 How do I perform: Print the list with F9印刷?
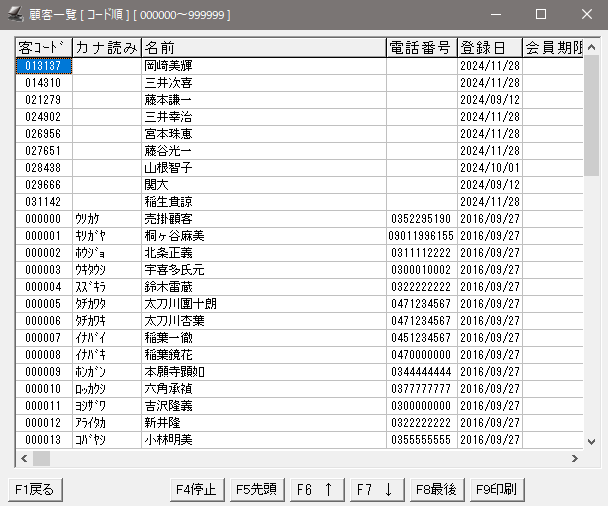click(x=496, y=489)
